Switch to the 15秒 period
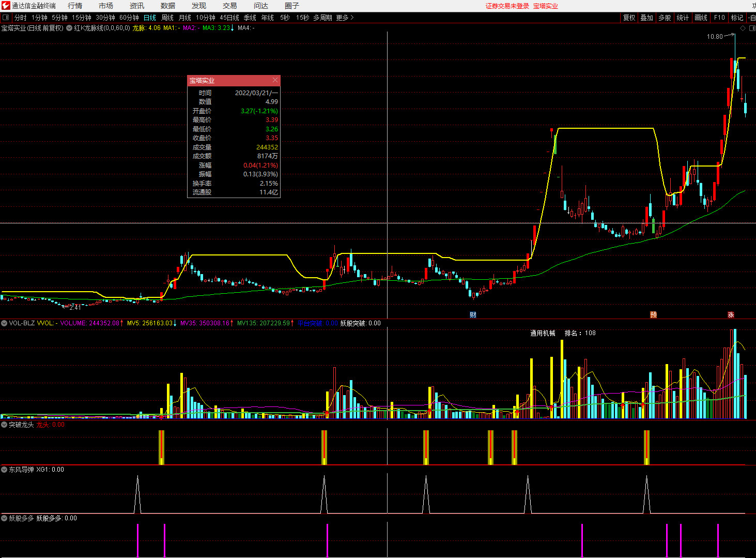The height and width of the screenshot is (558, 756). 302,18
